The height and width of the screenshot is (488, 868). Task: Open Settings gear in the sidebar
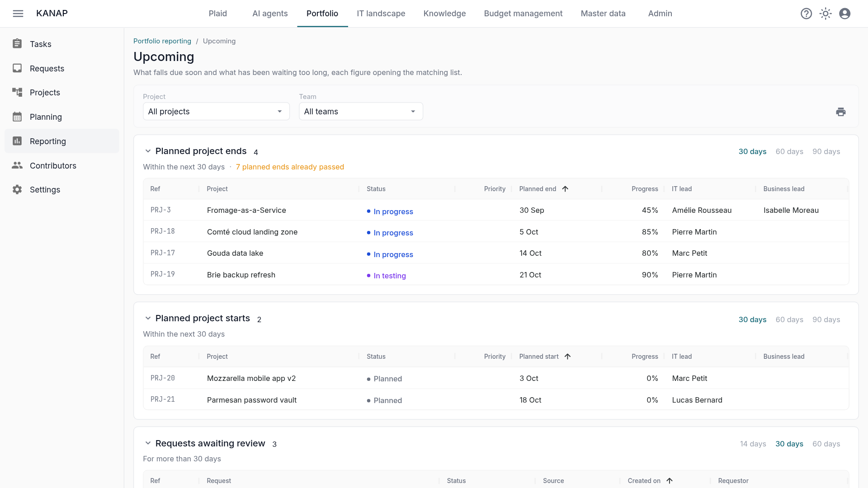(62, 189)
